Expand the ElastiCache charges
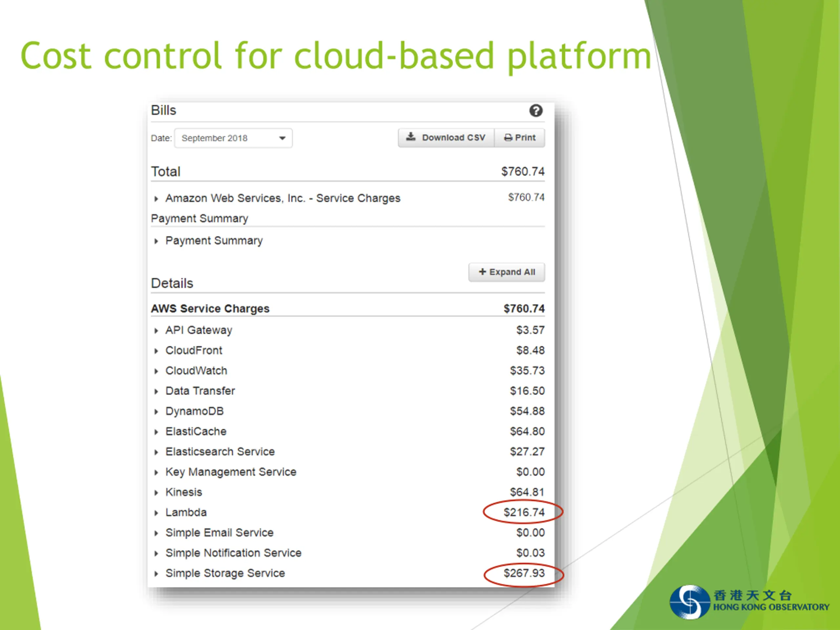 (x=156, y=432)
